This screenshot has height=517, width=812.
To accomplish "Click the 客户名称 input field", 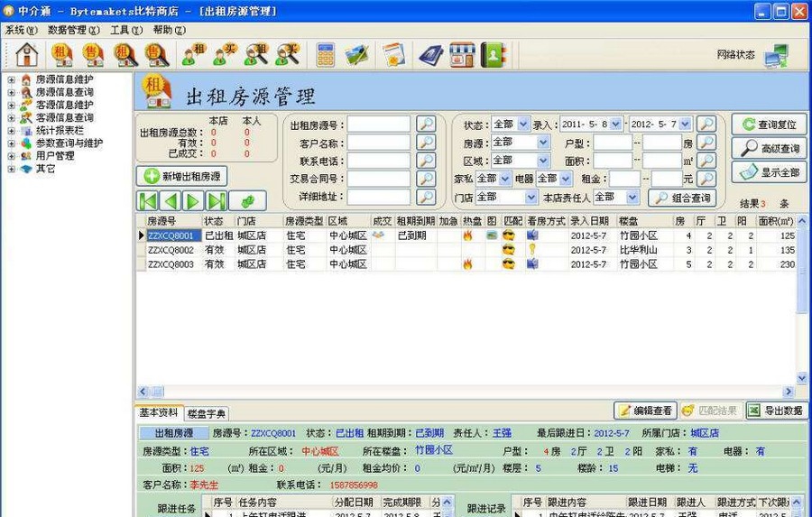I will click(379, 143).
